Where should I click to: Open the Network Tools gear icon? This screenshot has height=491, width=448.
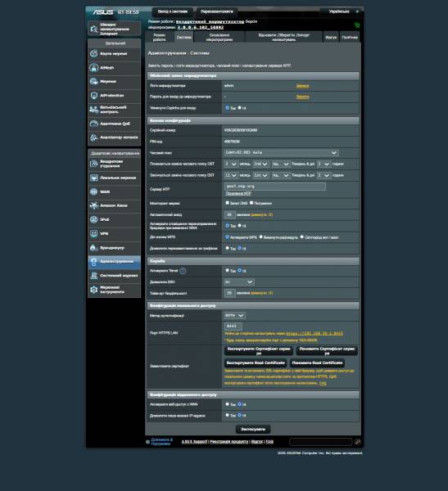pyautogui.click(x=93, y=290)
